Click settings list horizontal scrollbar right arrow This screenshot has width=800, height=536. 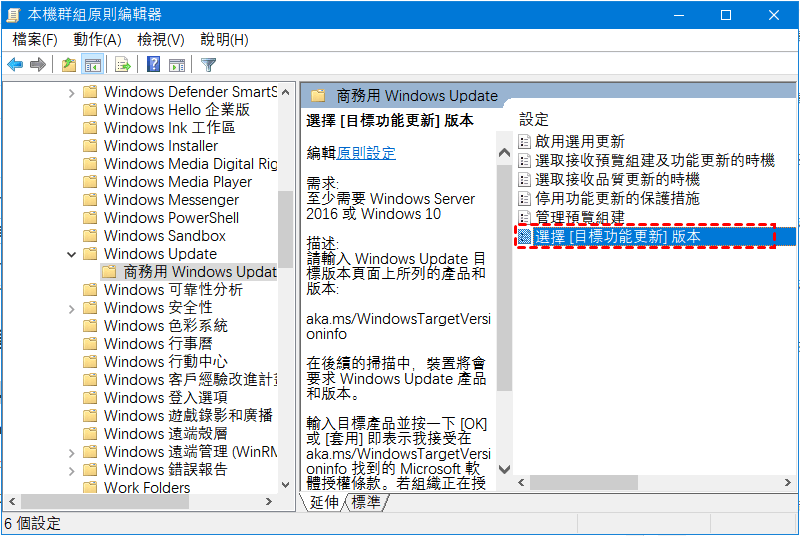[x=788, y=482]
